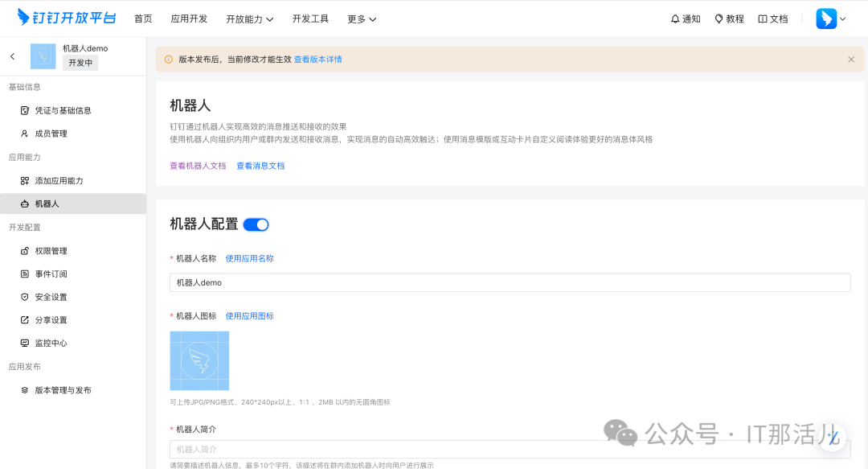Click the 开发中 status tag

(x=80, y=64)
